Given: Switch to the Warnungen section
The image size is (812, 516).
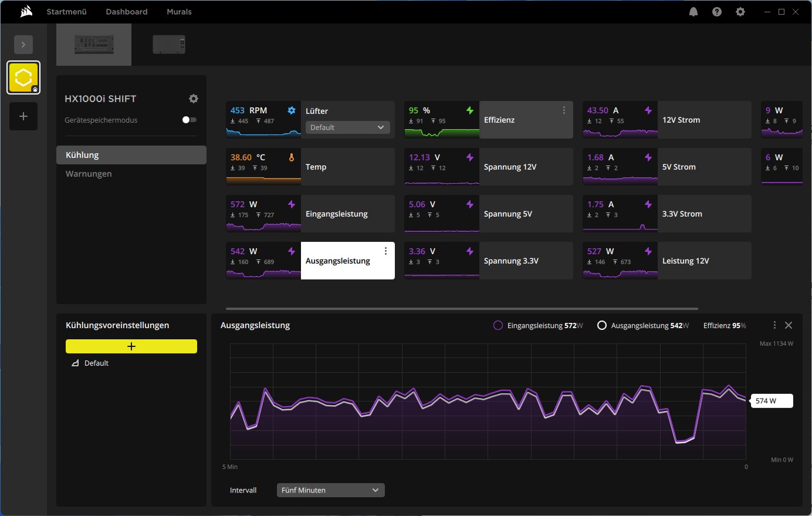Looking at the screenshot, I should point(89,173).
